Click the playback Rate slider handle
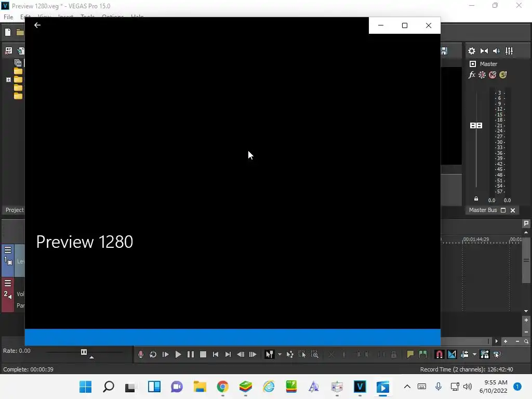This screenshot has width=532, height=399. click(84, 352)
